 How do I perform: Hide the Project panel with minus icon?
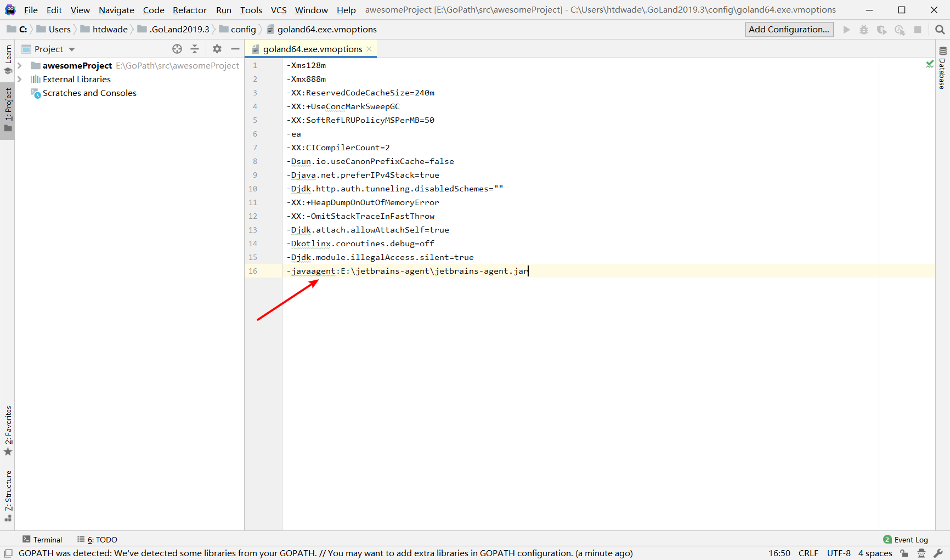pos(235,49)
